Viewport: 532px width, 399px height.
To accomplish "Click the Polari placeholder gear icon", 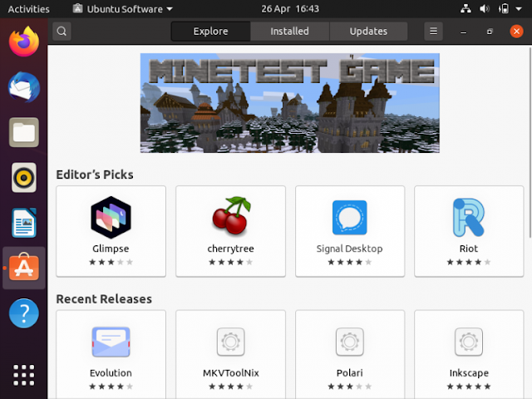I will coord(350,342).
